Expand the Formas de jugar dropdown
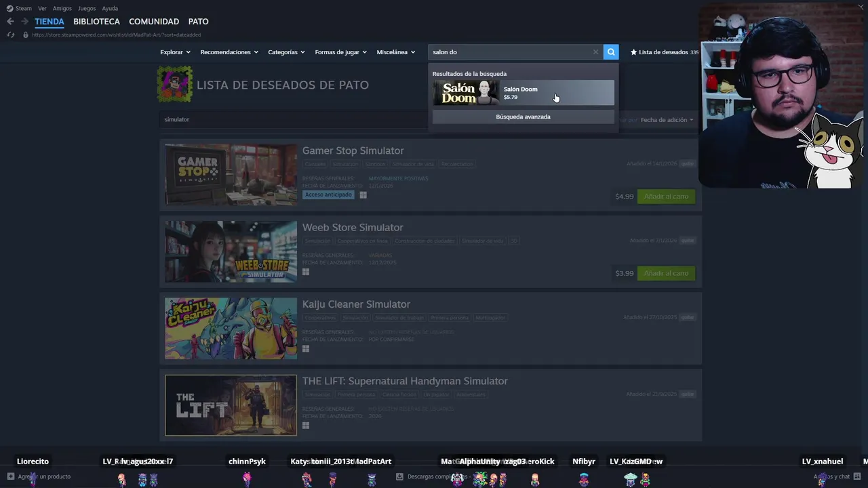Image resolution: width=868 pixels, height=488 pixels. coord(340,52)
